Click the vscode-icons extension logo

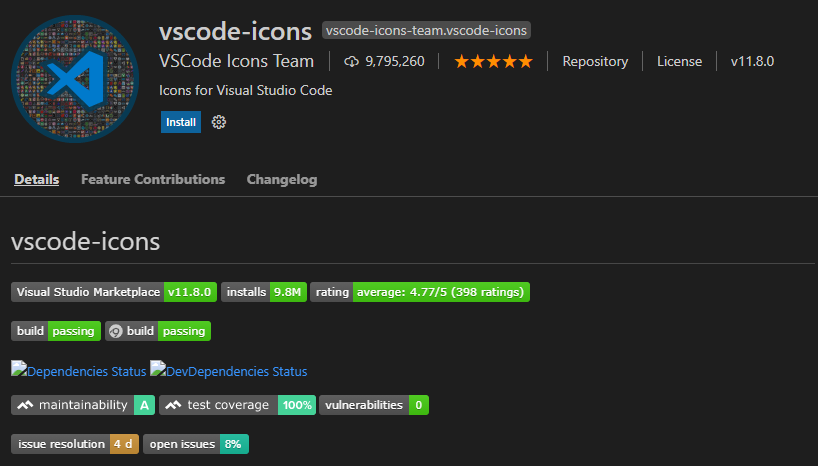tap(75, 79)
